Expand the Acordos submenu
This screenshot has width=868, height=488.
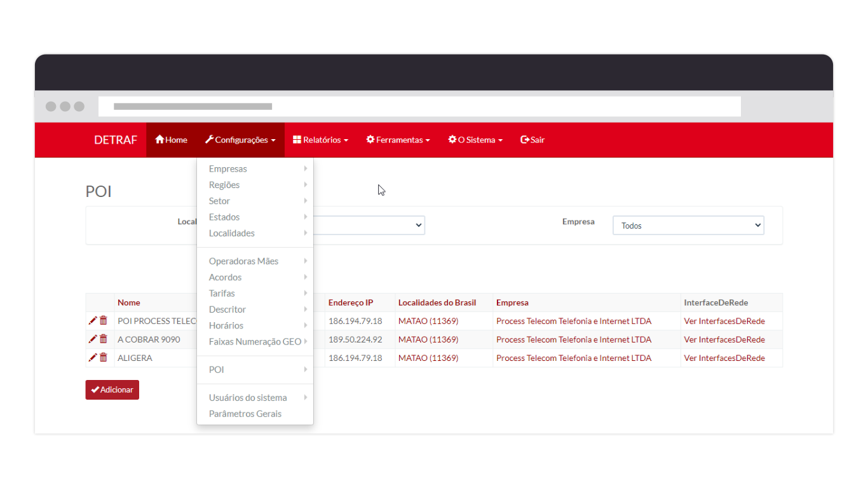[255, 277]
